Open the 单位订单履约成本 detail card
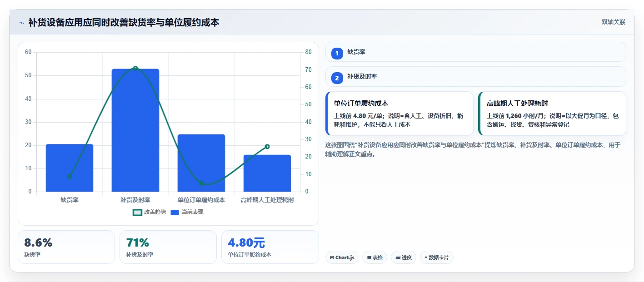This screenshot has width=644, height=282. click(x=399, y=114)
